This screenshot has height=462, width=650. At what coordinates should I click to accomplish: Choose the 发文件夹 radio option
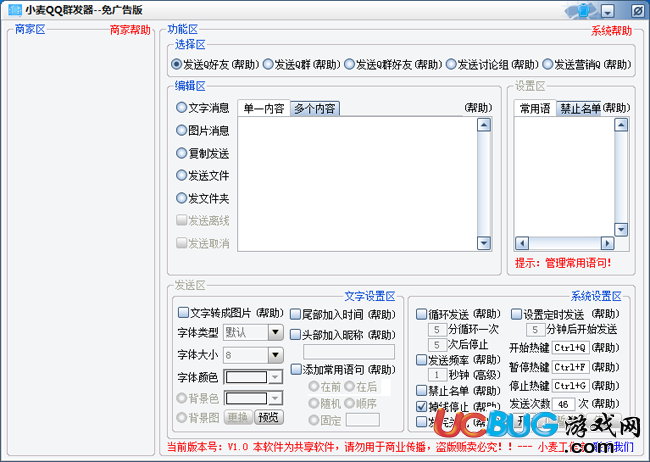[x=181, y=198]
